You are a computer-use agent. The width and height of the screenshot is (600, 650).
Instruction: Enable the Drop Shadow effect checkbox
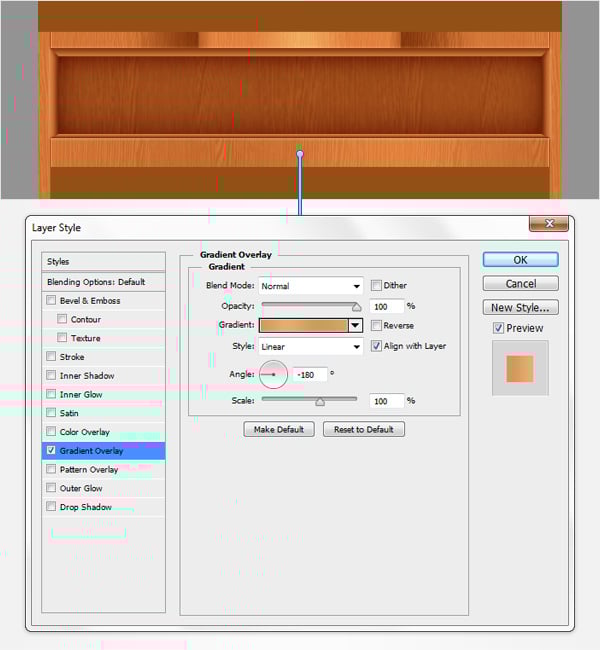(52, 507)
